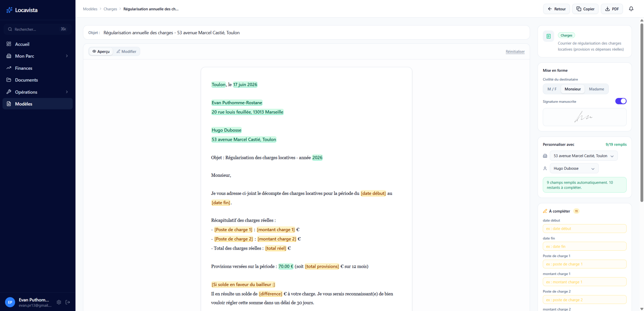Viewport: 644px width, 311px height.
Task: Click the Documents folder icon
Action: click(x=9, y=80)
